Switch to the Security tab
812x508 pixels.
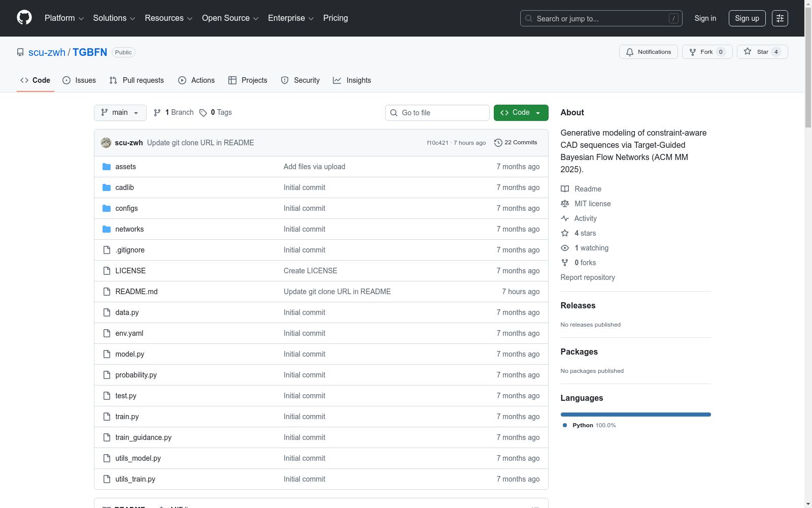[300, 80]
